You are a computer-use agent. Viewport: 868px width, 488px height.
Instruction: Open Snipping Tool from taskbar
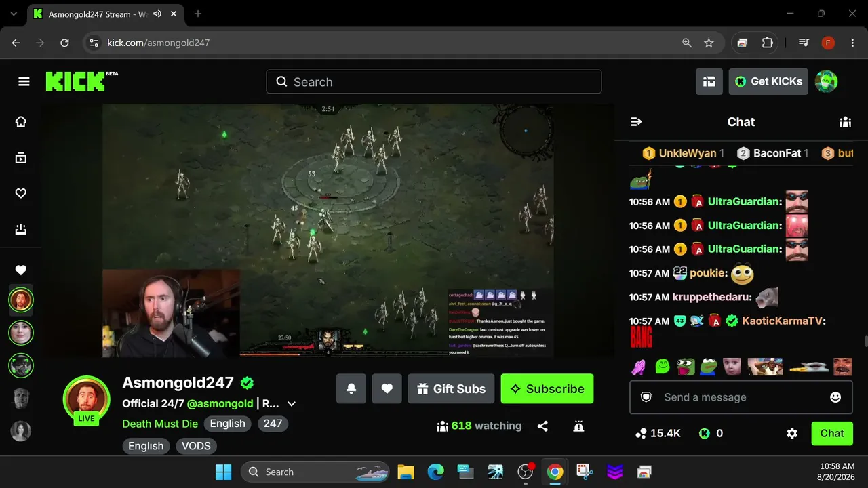(585, 472)
